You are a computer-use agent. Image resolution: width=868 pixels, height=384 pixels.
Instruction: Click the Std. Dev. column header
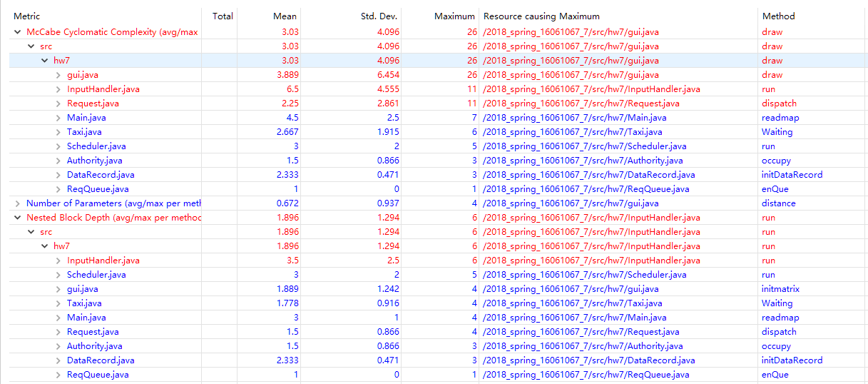coord(379,16)
